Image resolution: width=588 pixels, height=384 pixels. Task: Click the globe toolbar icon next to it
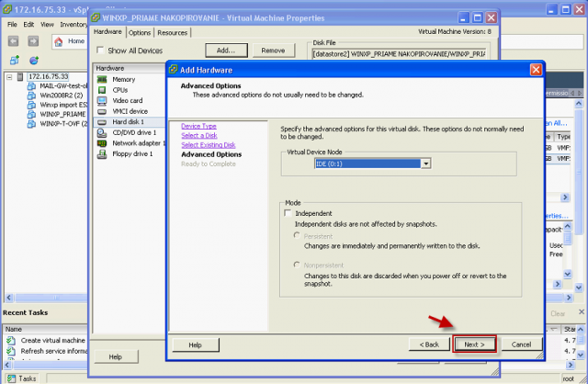pyautogui.click(x=34, y=60)
